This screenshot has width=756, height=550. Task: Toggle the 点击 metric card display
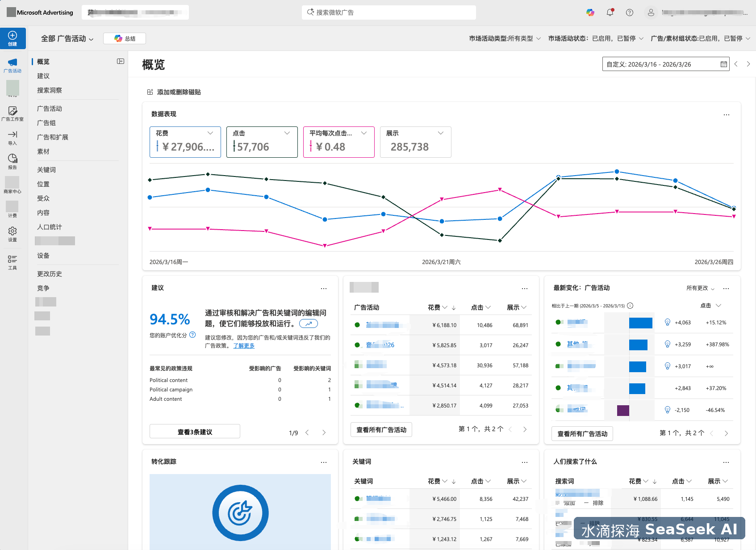pos(262,142)
